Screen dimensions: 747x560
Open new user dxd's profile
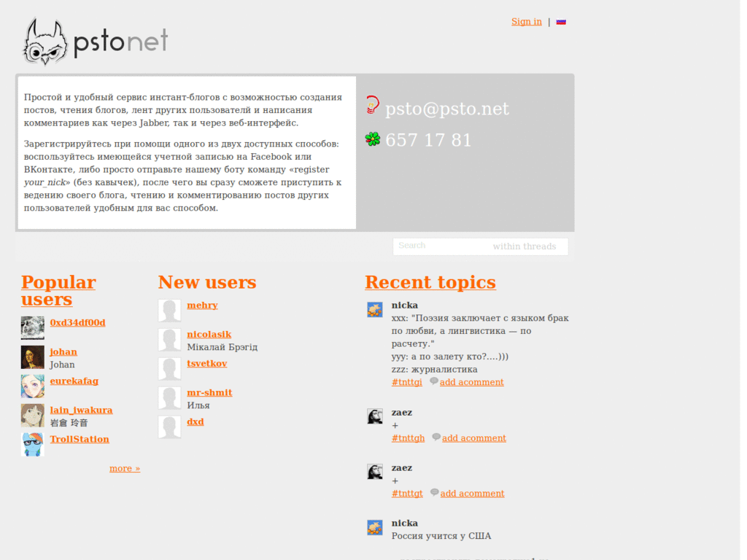point(195,421)
